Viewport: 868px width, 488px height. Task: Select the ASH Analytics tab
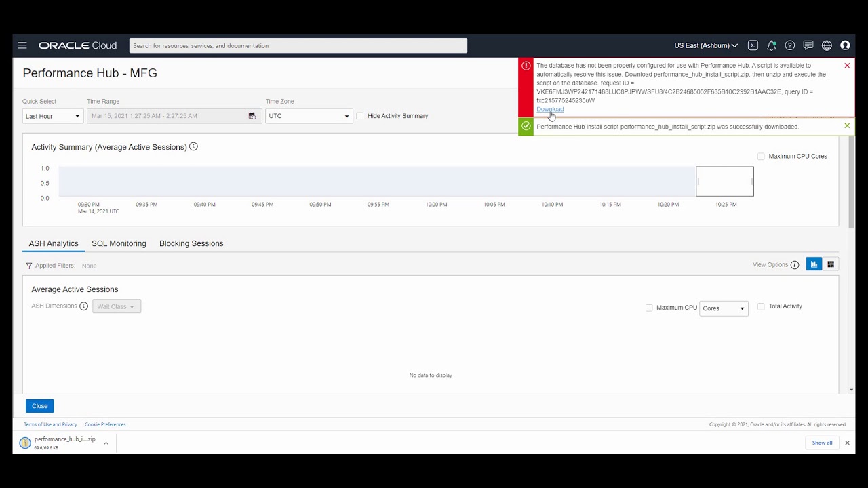(x=54, y=243)
